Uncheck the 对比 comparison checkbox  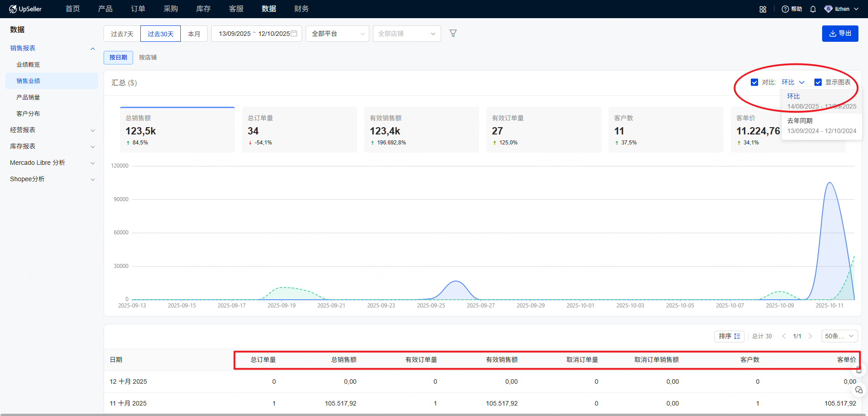754,82
